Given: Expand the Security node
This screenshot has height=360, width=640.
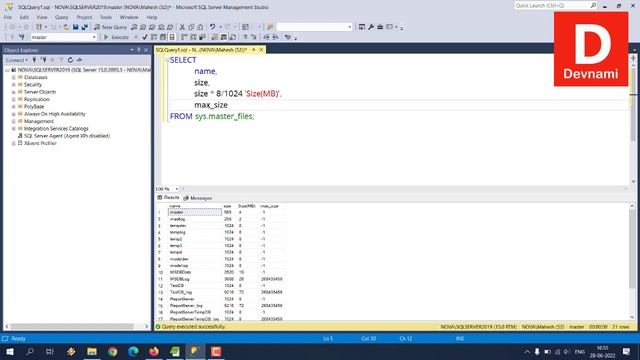Looking at the screenshot, I should tap(13, 84).
